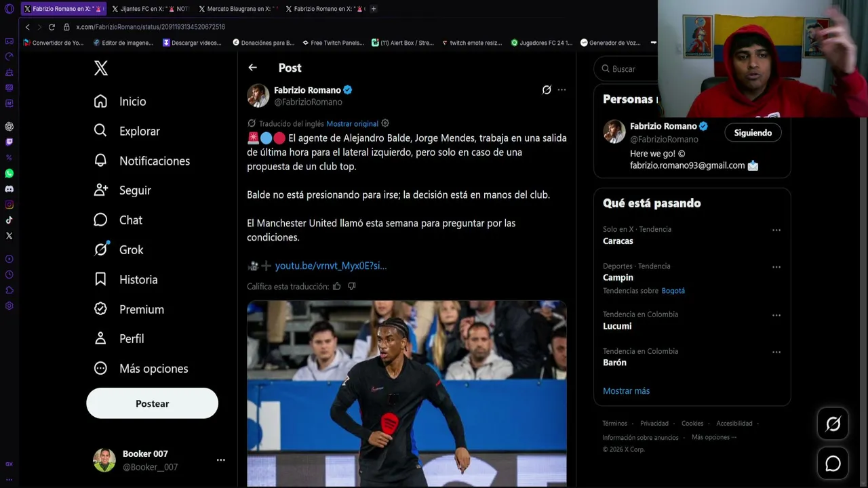Viewport: 868px width, 488px height.
Task: Go back in browser navigation
Action: click(x=27, y=27)
